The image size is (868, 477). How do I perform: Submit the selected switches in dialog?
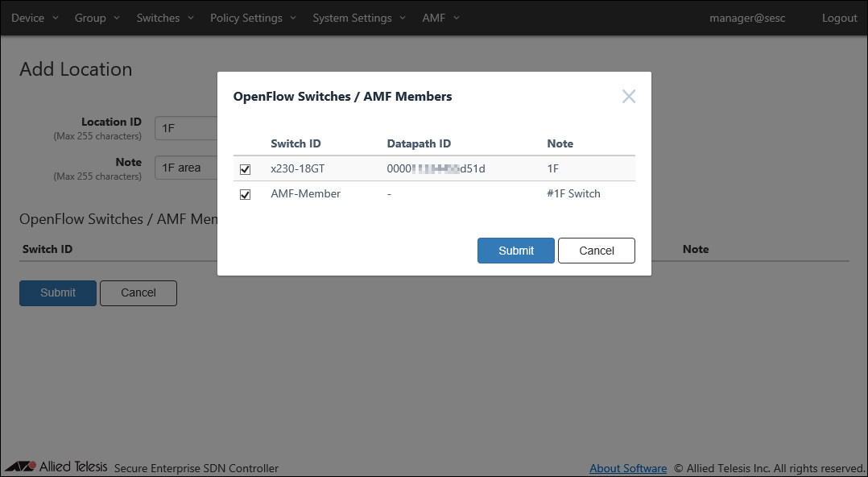point(516,251)
